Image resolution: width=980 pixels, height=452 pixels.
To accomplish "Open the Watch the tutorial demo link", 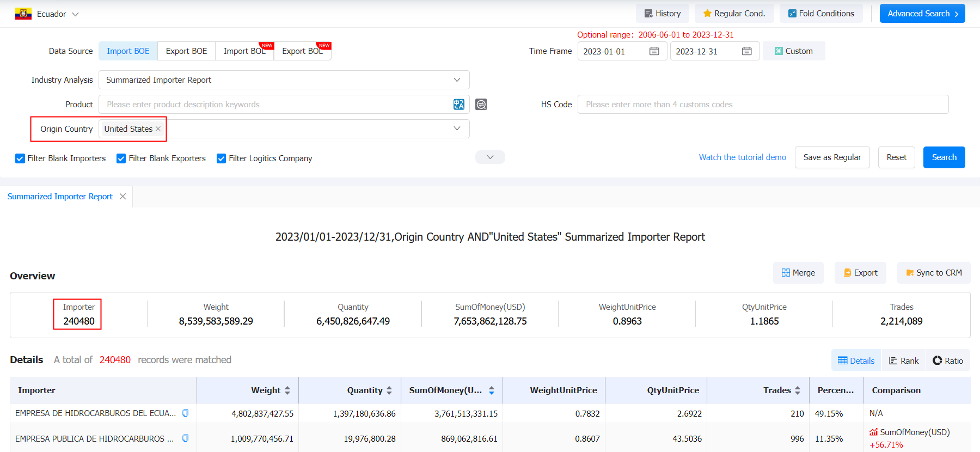I will pyautogui.click(x=743, y=157).
